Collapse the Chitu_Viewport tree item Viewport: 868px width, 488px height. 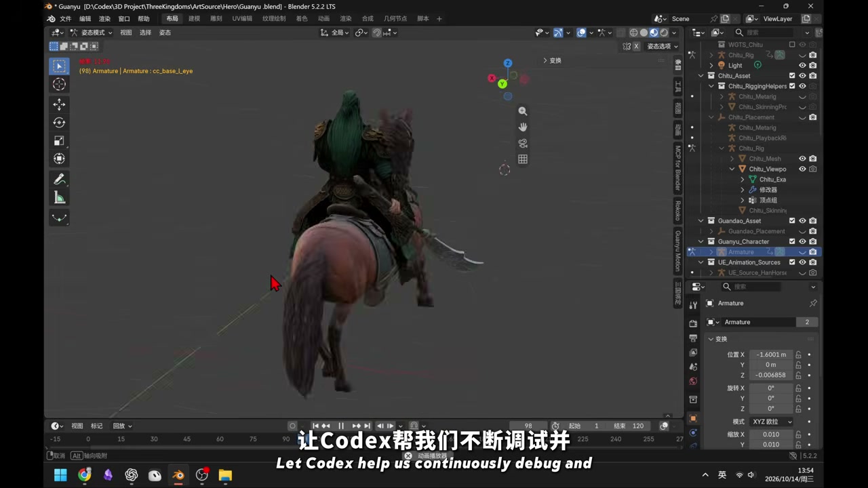coord(732,169)
